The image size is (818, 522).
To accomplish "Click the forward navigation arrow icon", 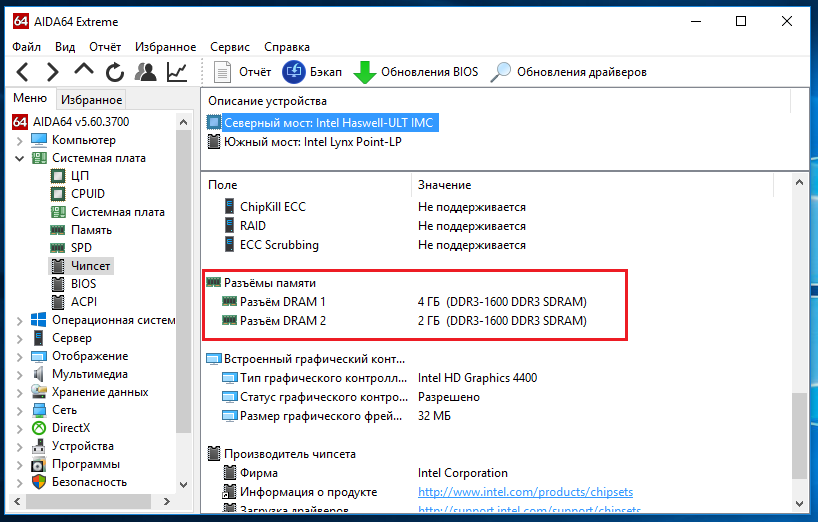I will click(52, 72).
